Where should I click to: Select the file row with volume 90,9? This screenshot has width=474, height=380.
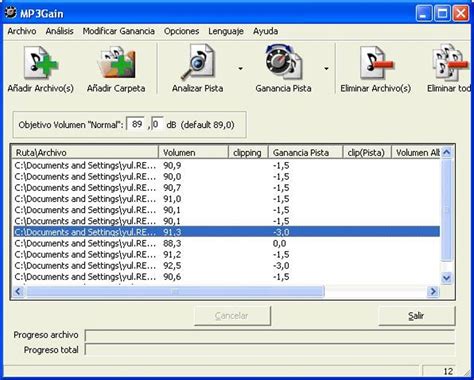click(x=227, y=165)
